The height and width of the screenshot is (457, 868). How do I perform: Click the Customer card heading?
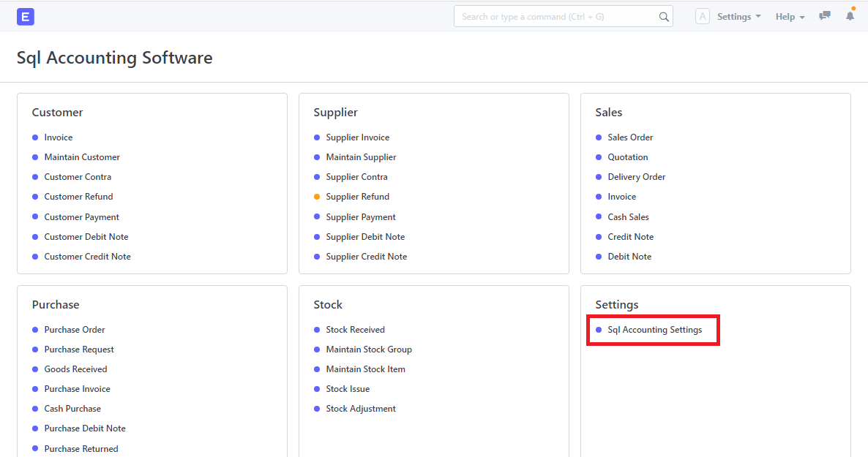pos(58,113)
